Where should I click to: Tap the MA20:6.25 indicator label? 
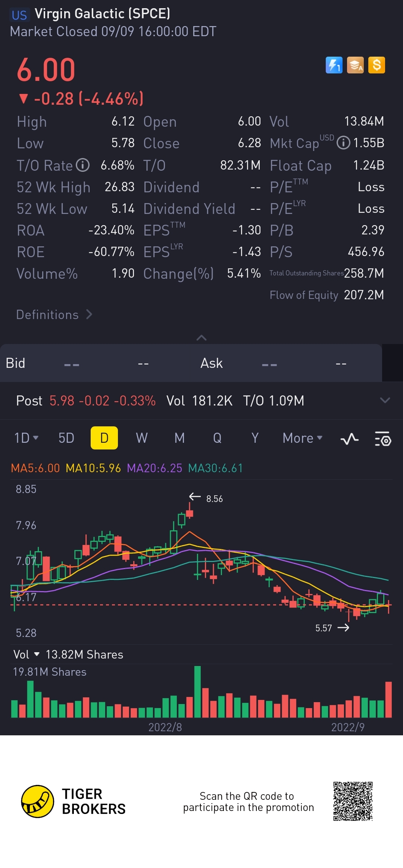(x=154, y=468)
